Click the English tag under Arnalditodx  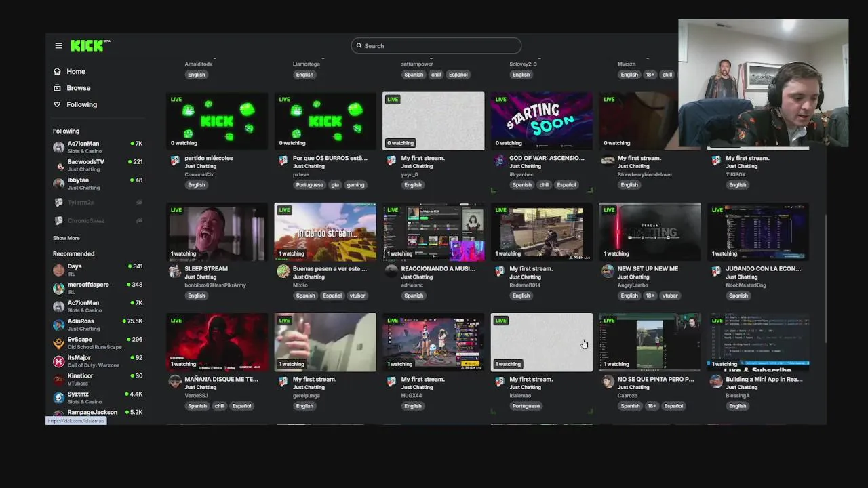tap(197, 75)
